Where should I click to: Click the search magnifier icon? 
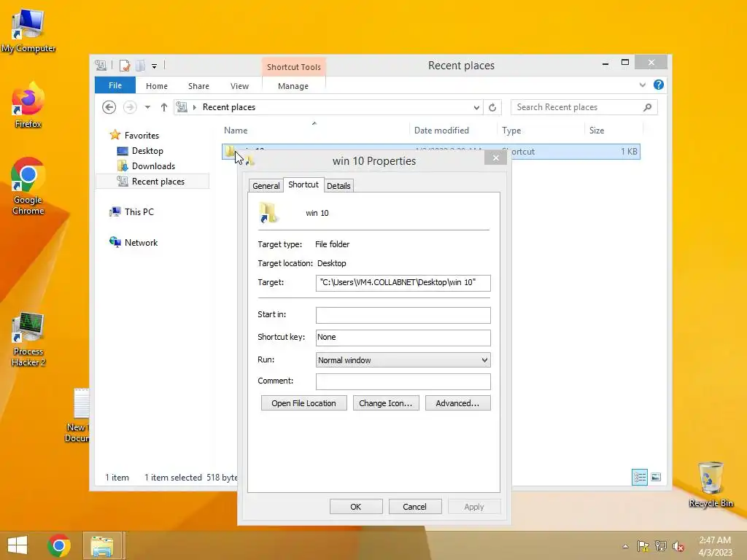click(x=648, y=107)
